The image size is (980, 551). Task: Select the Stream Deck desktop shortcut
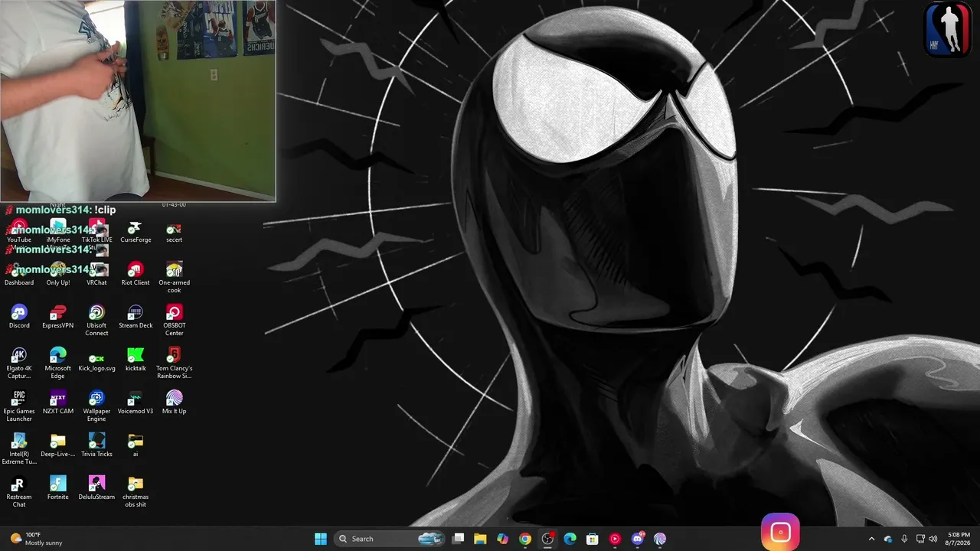[136, 318]
